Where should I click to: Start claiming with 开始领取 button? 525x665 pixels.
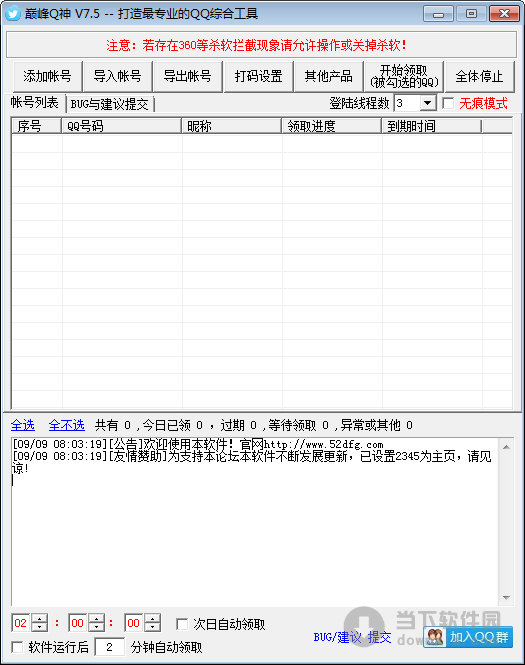pos(404,76)
